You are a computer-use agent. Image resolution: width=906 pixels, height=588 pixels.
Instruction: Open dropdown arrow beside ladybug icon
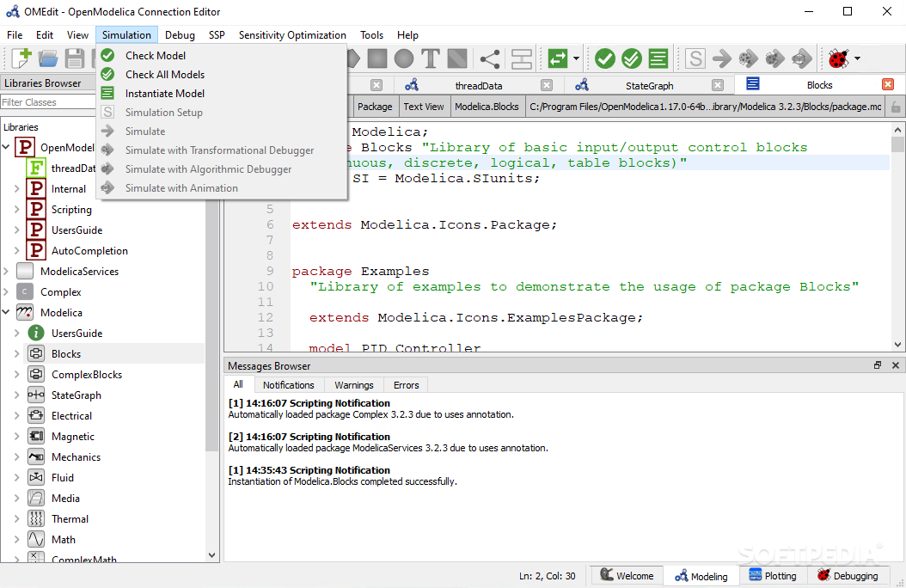[x=858, y=58]
